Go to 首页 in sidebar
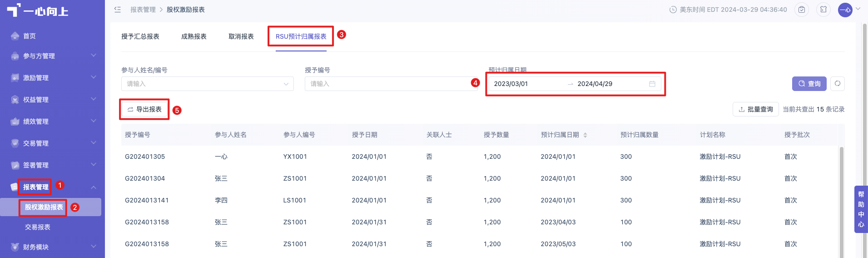The width and height of the screenshot is (868, 258). click(x=30, y=36)
